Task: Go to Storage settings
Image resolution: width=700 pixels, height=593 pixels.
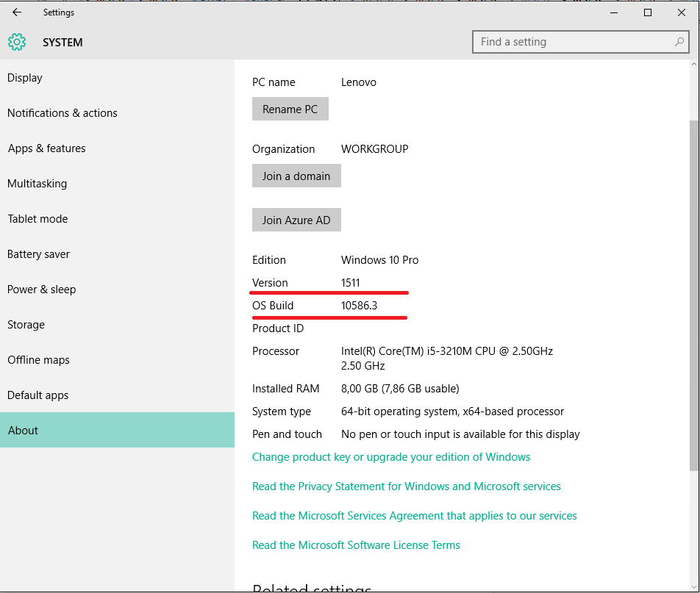Action: coord(117,324)
